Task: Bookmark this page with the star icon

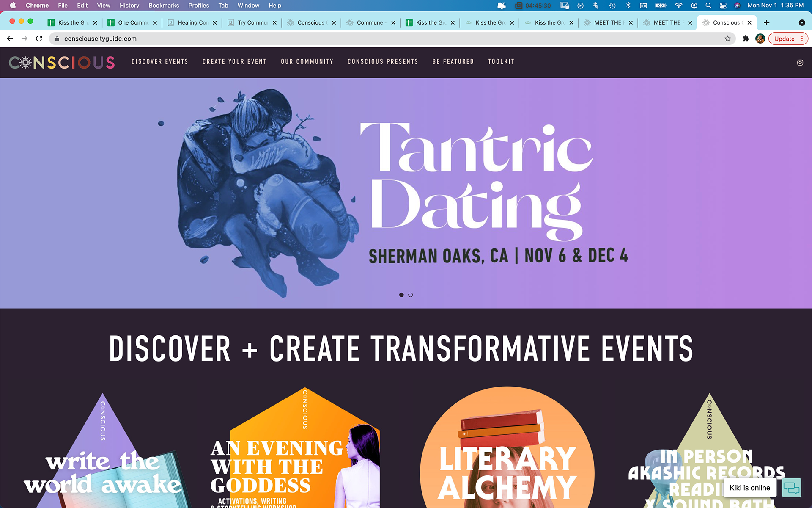Action: pos(727,39)
